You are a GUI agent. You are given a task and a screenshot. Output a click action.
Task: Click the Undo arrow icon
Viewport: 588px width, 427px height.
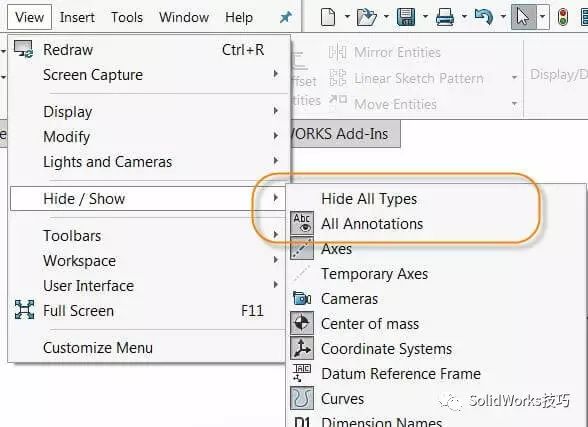[484, 17]
